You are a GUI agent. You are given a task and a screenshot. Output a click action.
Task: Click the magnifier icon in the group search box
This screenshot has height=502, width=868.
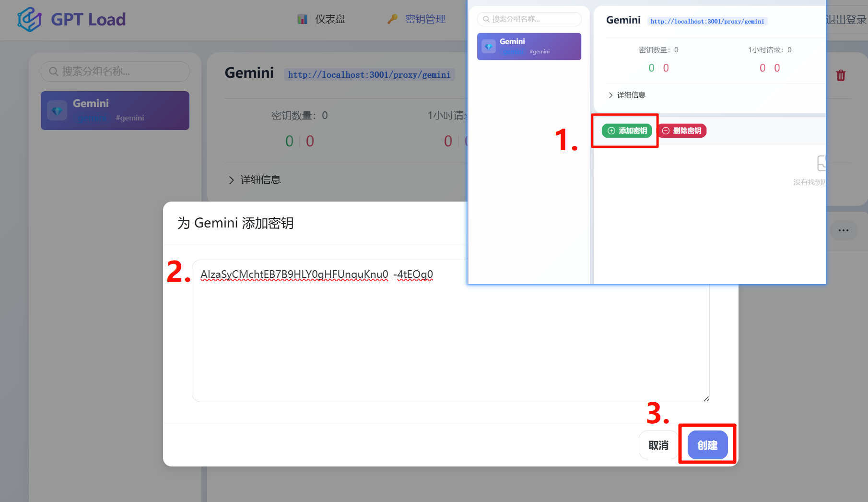[x=54, y=71]
